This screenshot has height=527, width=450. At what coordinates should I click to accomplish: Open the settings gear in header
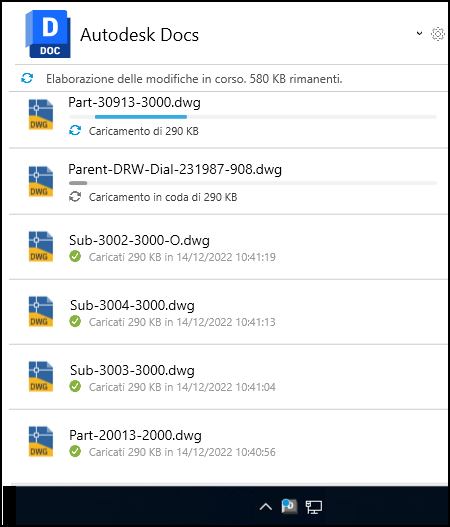[438, 34]
